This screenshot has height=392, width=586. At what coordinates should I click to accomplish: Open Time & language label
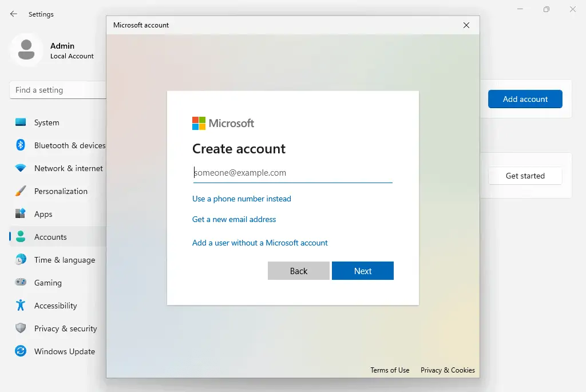[65, 260]
